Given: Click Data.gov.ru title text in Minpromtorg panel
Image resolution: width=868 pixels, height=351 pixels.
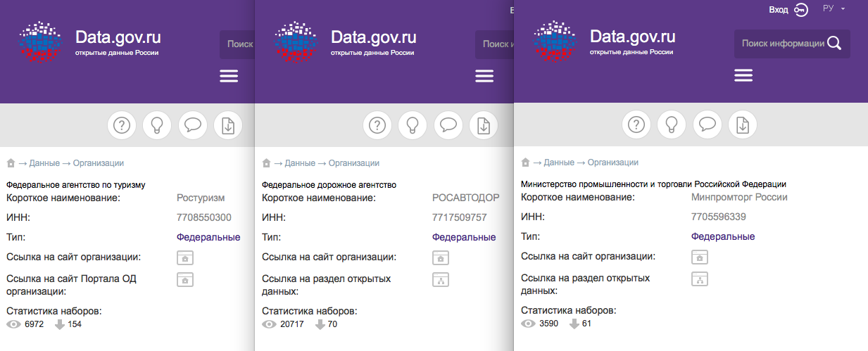Looking at the screenshot, I should point(633,37).
